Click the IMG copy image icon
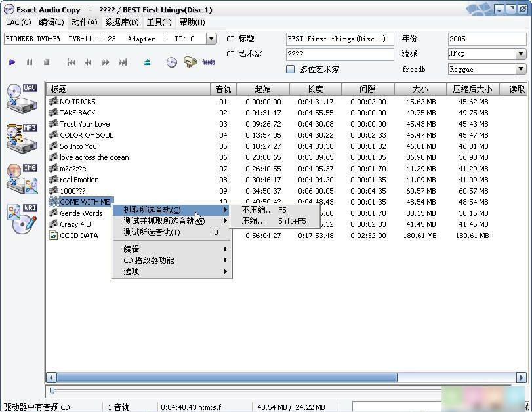 22,179
